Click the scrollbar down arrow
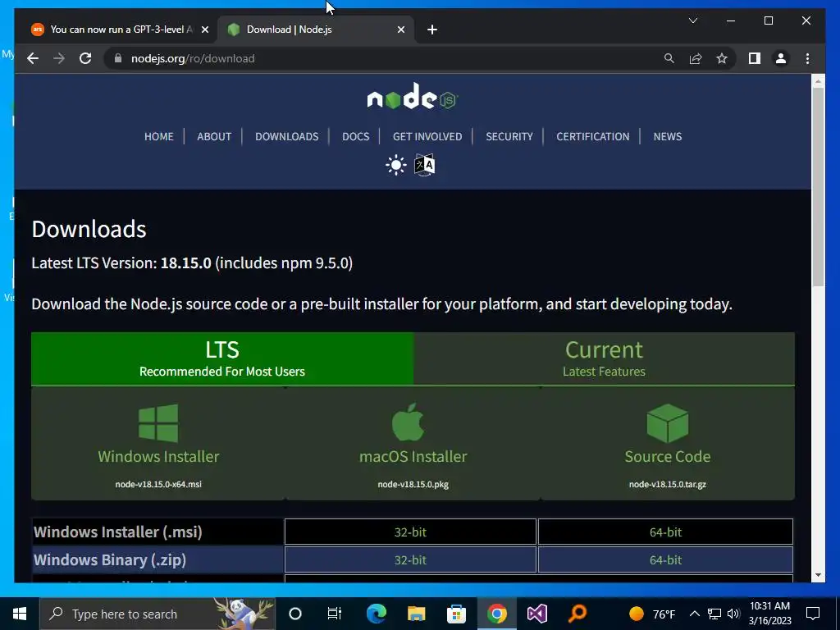 tap(818, 575)
